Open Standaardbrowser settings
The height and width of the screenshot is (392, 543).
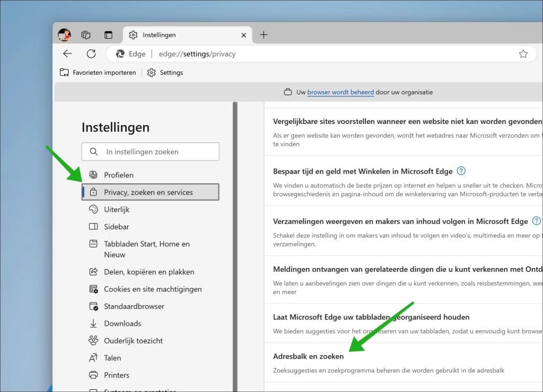click(150, 306)
